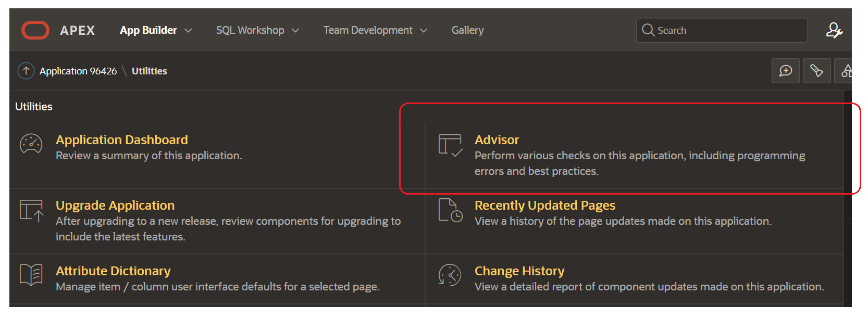Viewport: 868px width, 319px height.
Task: Click into the Search input field
Action: (x=722, y=30)
